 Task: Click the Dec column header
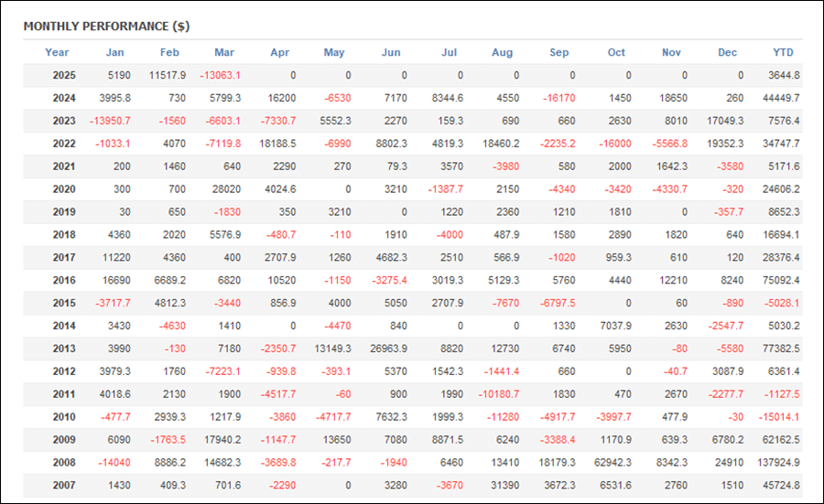pyautogui.click(x=728, y=52)
